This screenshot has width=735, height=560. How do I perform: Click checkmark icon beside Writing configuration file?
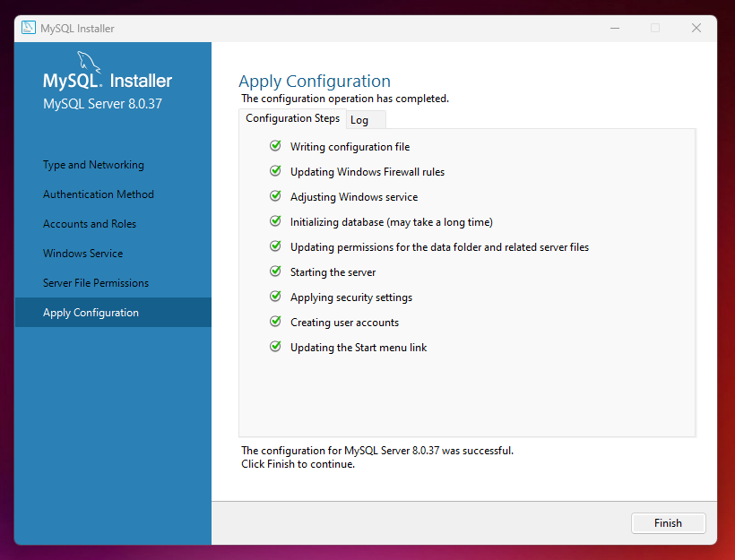coord(276,146)
